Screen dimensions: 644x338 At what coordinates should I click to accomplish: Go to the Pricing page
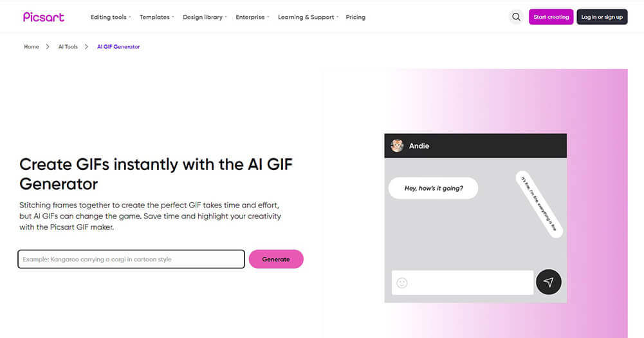(x=355, y=17)
